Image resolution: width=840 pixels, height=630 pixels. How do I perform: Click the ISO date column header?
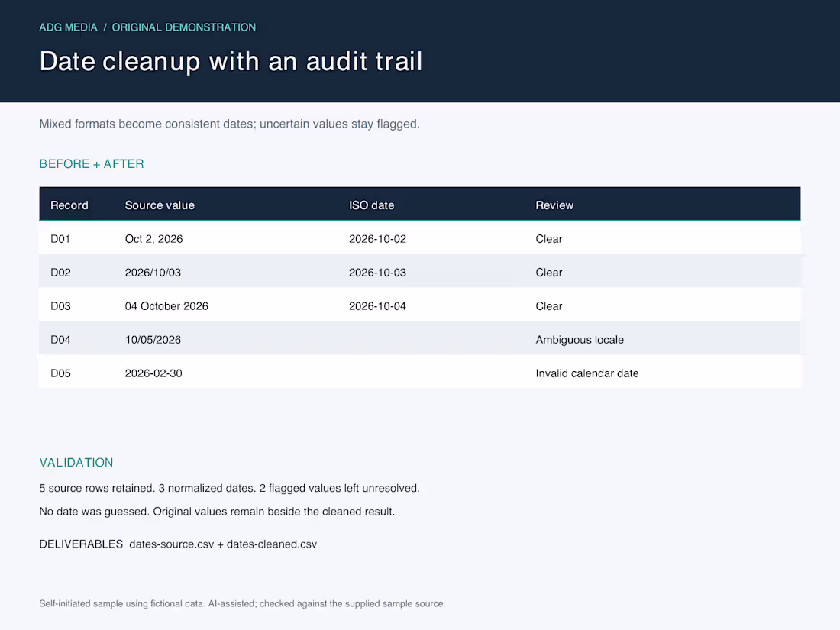(371, 205)
